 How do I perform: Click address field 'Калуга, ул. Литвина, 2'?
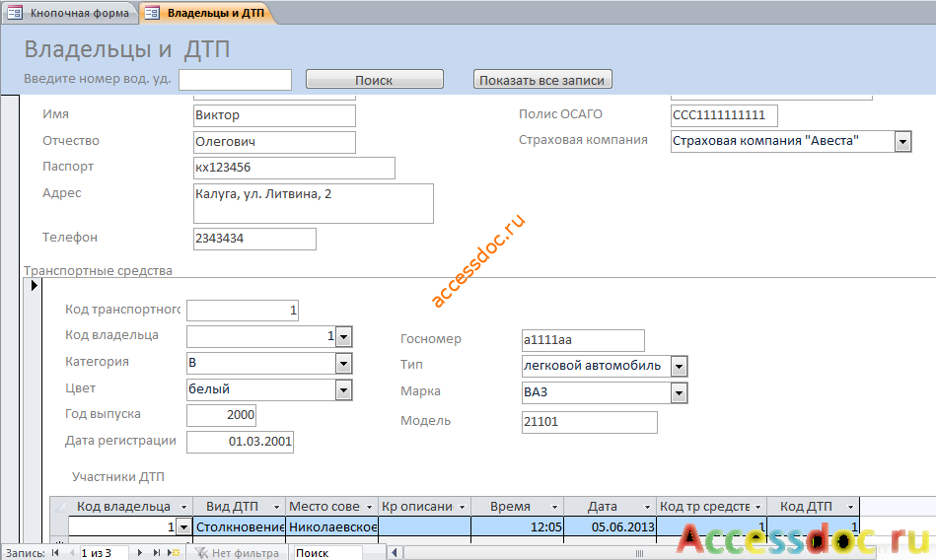[x=314, y=203]
